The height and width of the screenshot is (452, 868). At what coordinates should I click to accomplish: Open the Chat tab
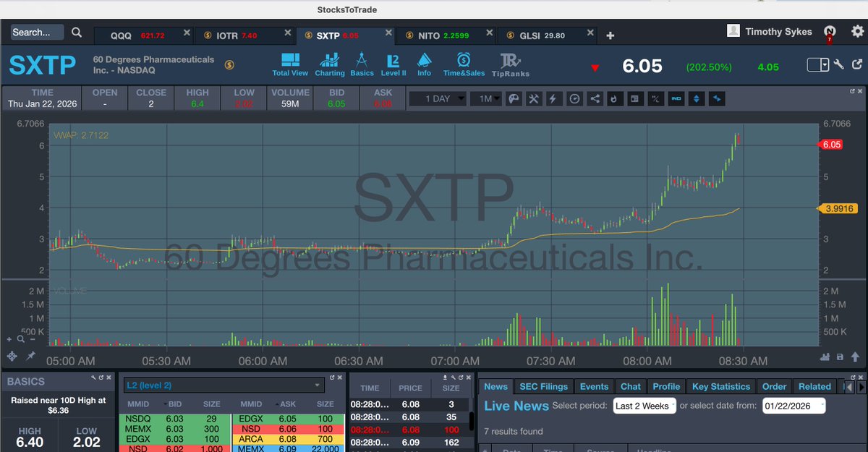click(631, 387)
